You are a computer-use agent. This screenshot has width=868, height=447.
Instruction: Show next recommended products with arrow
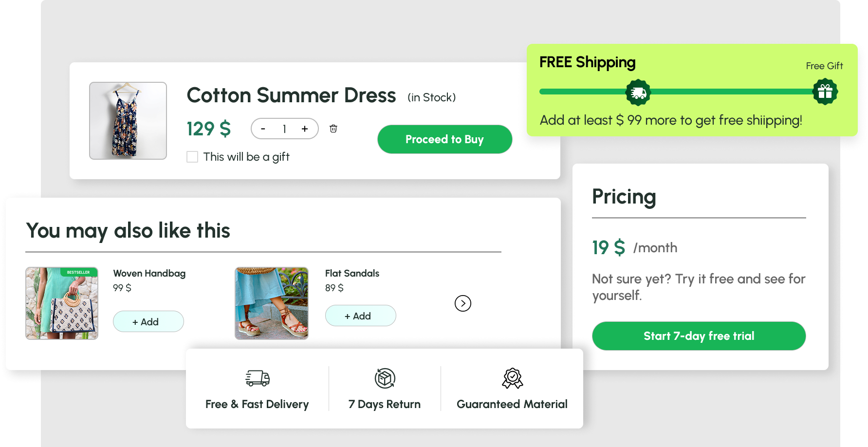[x=462, y=303]
